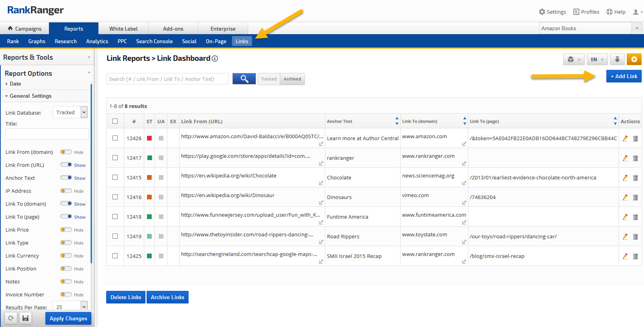Viewport: 644px width, 327px height.
Task: Click red status swatch of link 12426
Action: (x=149, y=138)
